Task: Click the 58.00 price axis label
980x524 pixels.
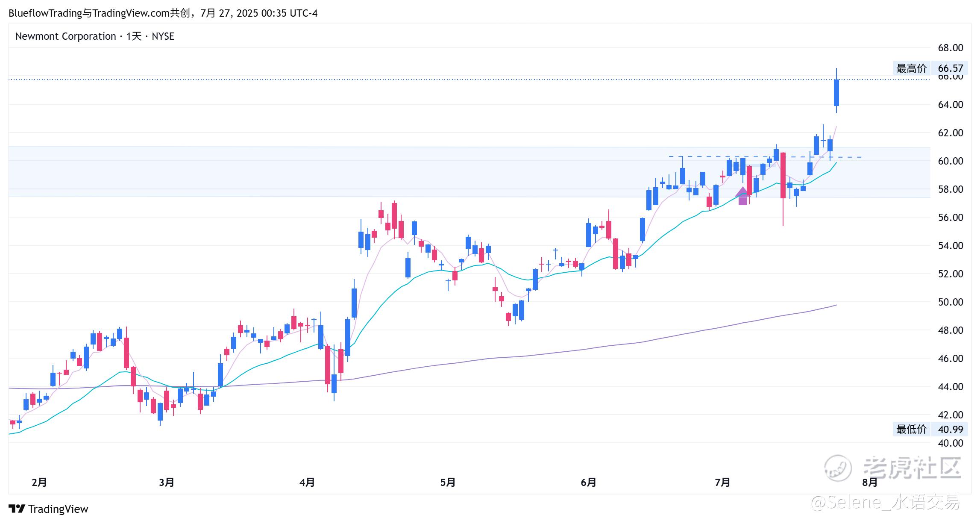Action: tap(951, 189)
